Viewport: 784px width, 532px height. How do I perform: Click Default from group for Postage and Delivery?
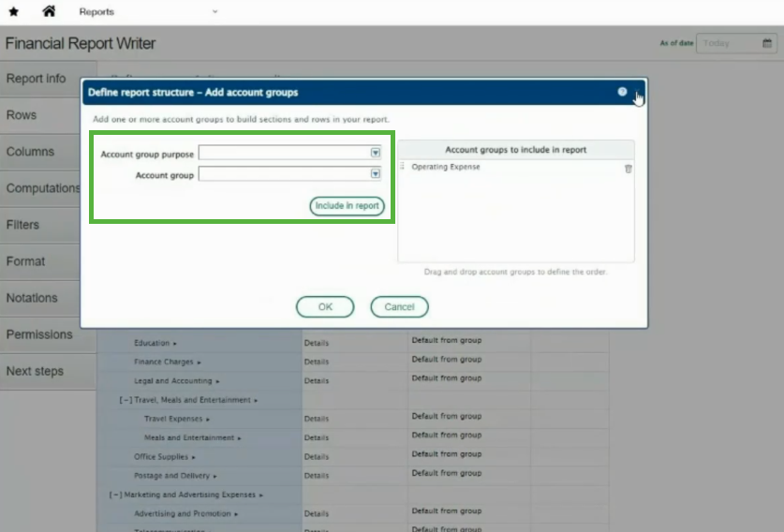coord(447,474)
